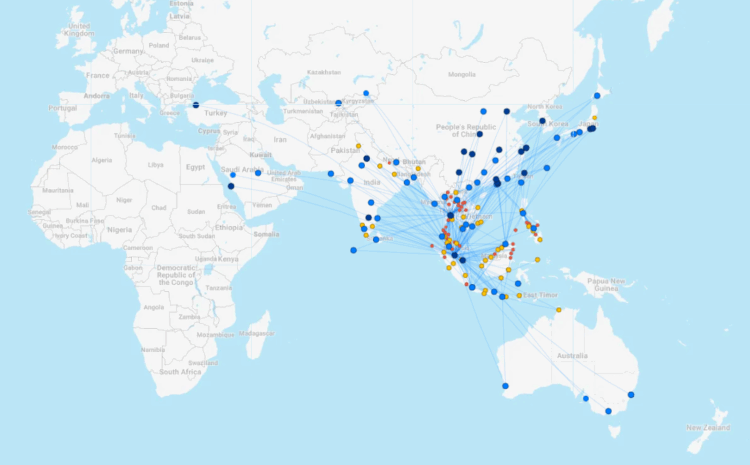Image resolution: width=750 pixels, height=465 pixels.
Task: Click the Papua New Guinea label
Action: point(606,285)
